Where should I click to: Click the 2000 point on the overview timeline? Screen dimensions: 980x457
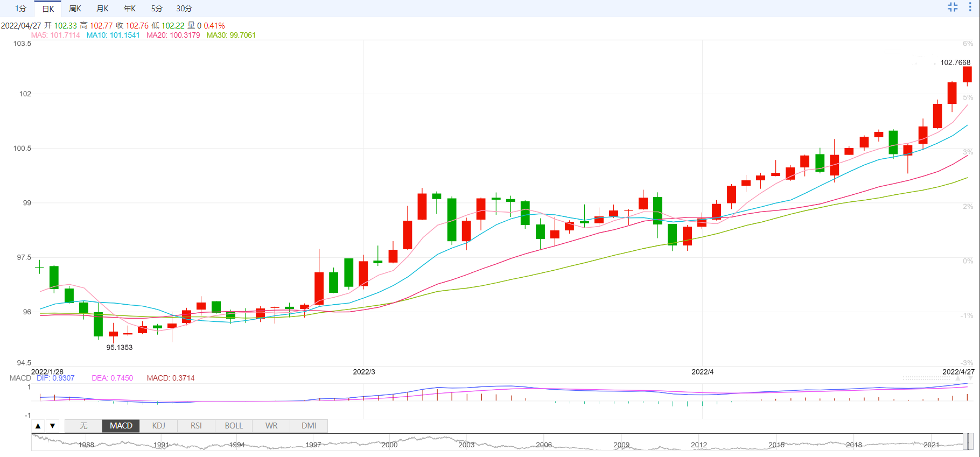(389, 445)
